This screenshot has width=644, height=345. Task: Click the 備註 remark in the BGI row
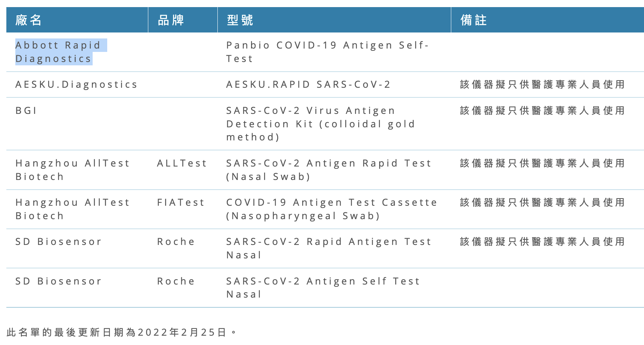pos(542,111)
